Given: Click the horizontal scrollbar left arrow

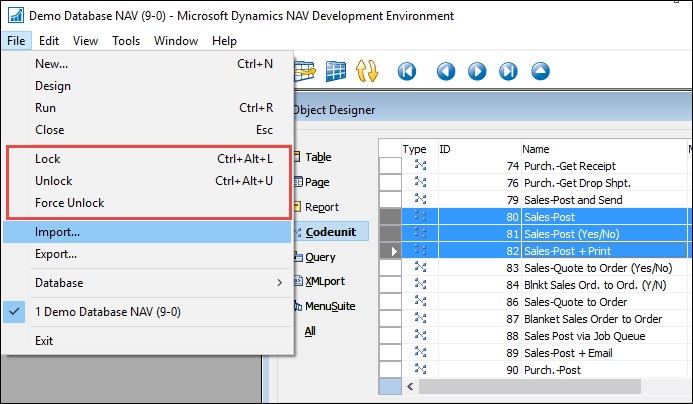Looking at the screenshot, I should [x=410, y=386].
